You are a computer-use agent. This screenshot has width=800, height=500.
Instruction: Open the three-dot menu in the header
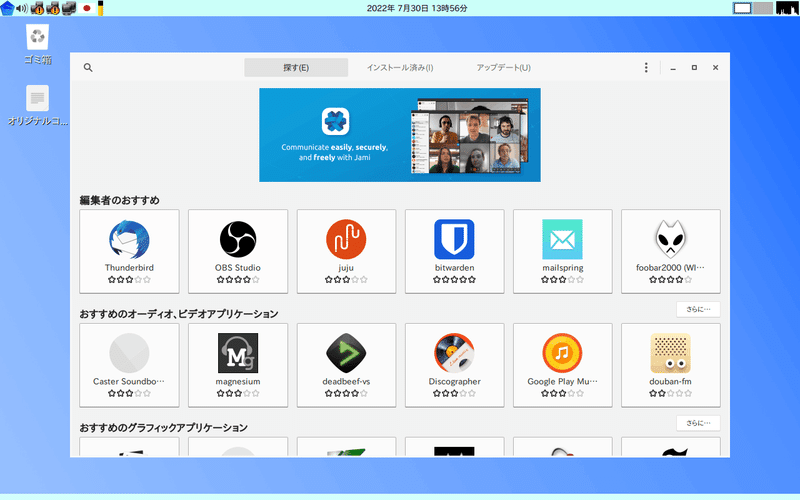point(646,67)
